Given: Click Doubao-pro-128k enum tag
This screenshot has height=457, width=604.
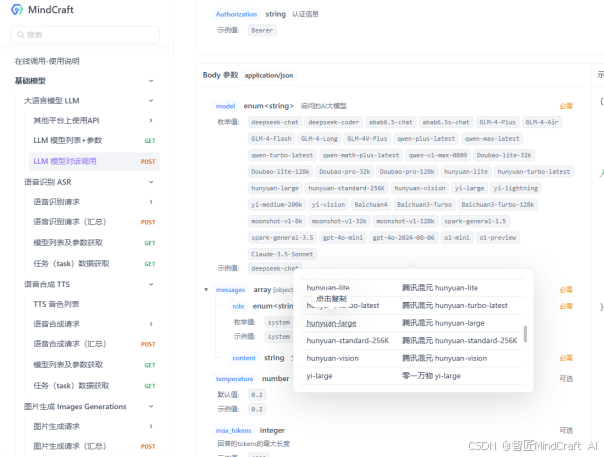Looking at the screenshot, I should click(x=407, y=172).
